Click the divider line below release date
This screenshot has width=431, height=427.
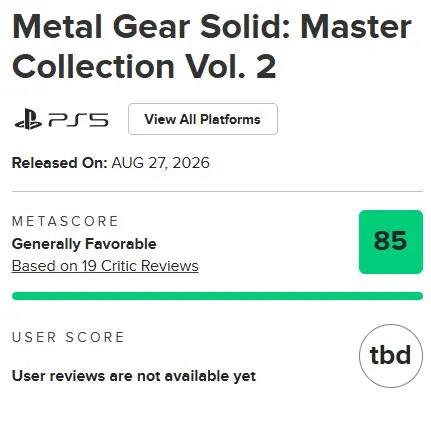tap(217, 192)
